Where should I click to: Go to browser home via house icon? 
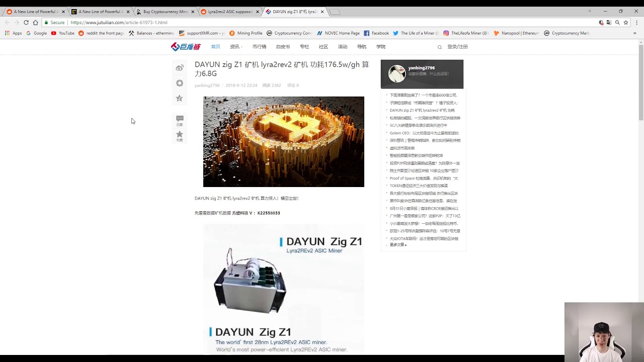tap(35, 23)
